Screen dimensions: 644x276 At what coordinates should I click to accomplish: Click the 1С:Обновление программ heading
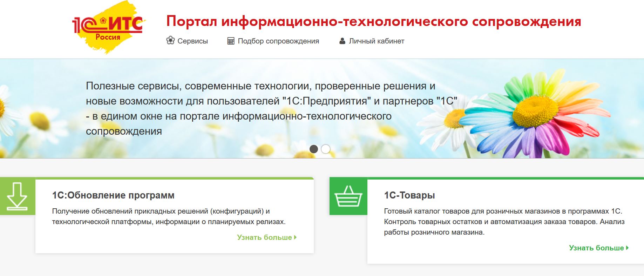113,195
